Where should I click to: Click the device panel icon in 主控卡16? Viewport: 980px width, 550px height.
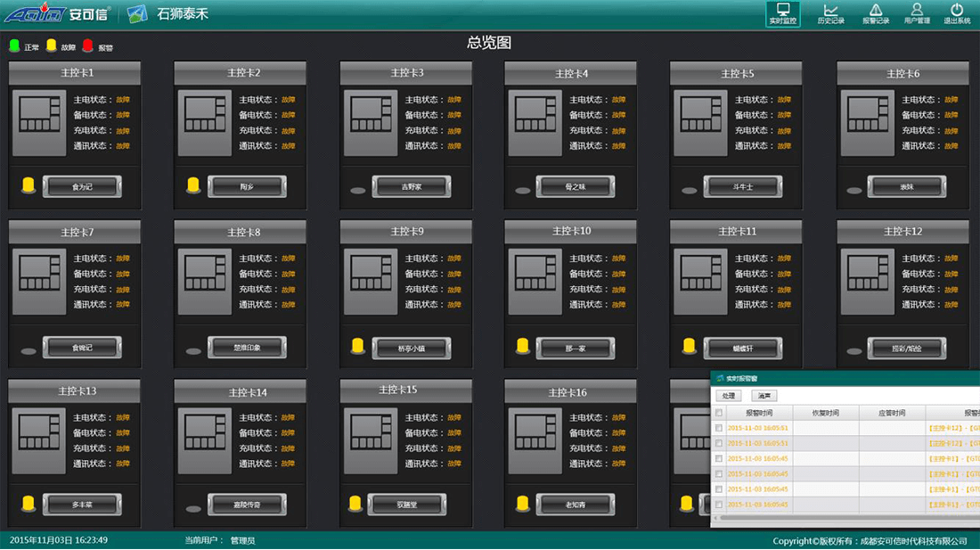[x=535, y=440]
